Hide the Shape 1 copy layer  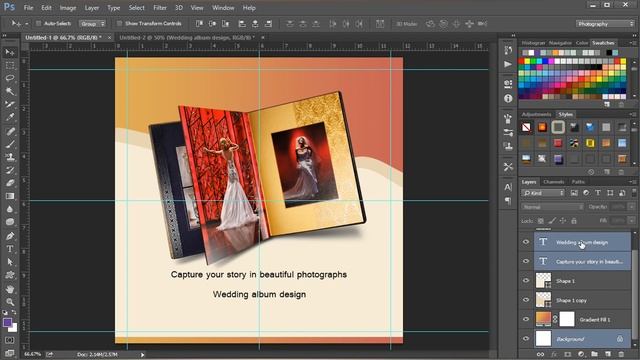tap(526, 300)
